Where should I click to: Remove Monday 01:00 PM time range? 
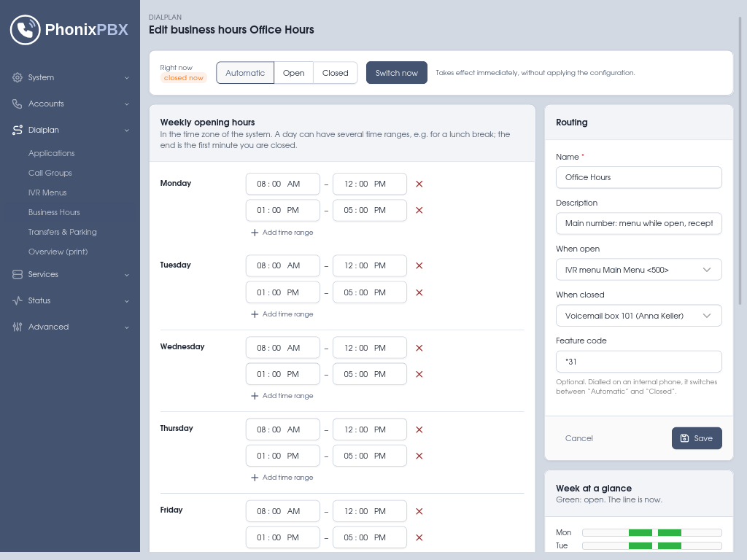coord(419,210)
